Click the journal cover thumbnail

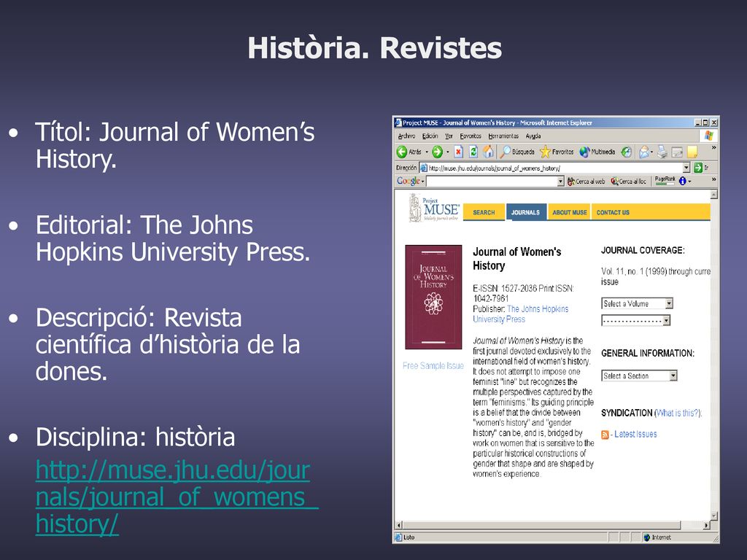pos(433,297)
